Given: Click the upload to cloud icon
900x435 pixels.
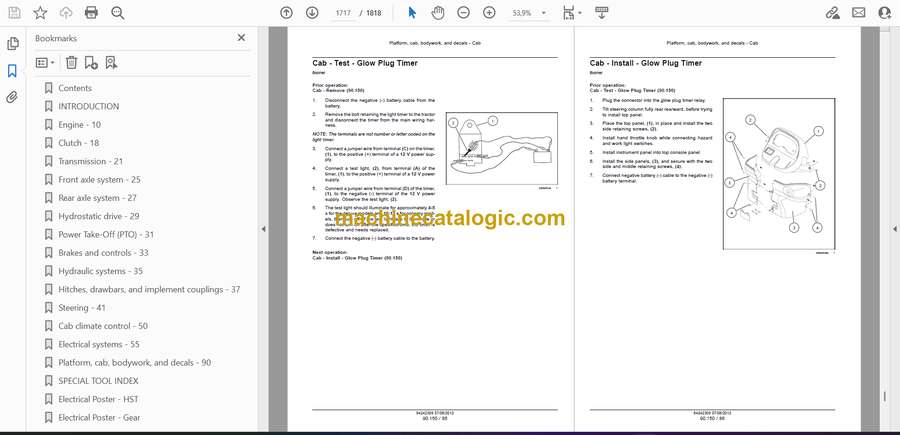Looking at the screenshot, I should coord(66,13).
